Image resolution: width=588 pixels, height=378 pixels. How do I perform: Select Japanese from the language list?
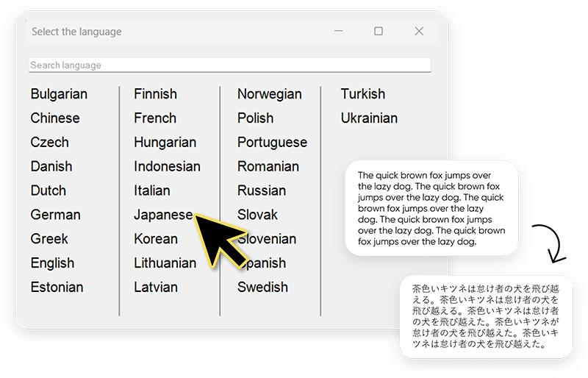(162, 215)
